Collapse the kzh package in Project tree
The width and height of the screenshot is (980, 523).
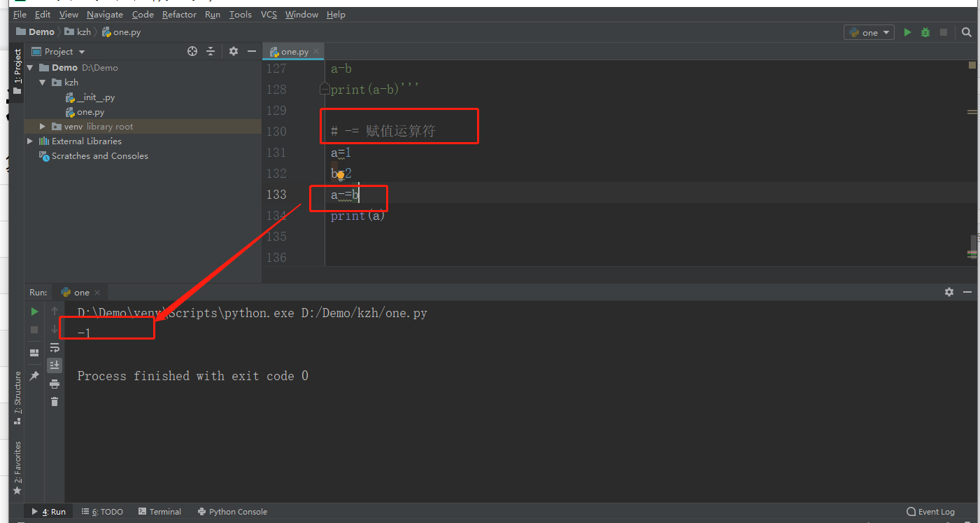pyautogui.click(x=41, y=82)
